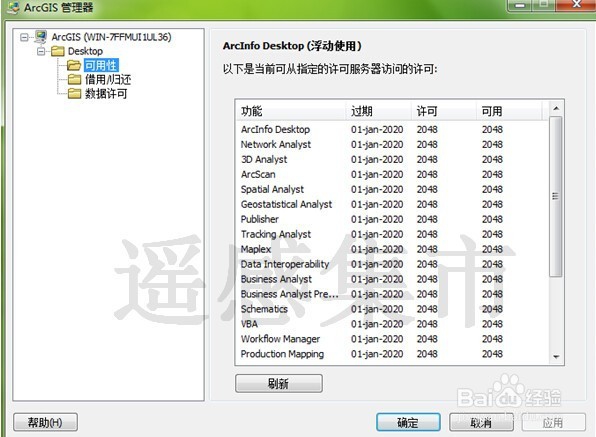This screenshot has width=596, height=437.
Task: Collapse the Desktop tree node
Action: (x=41, y=51)
